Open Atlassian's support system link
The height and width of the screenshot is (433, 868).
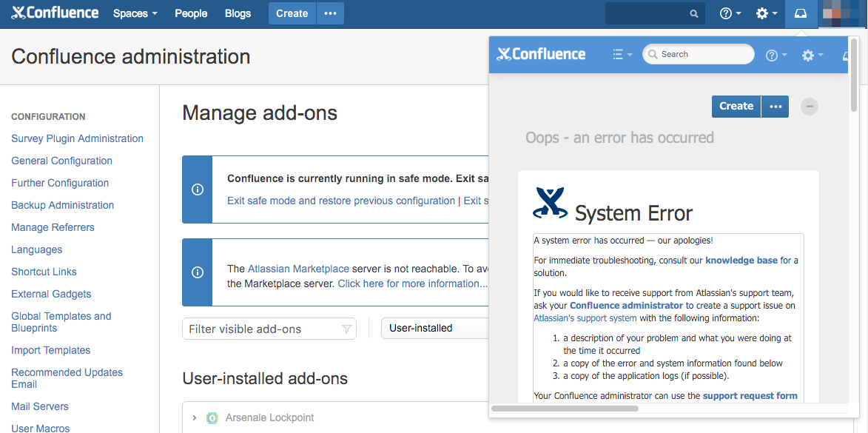(585, 318)
